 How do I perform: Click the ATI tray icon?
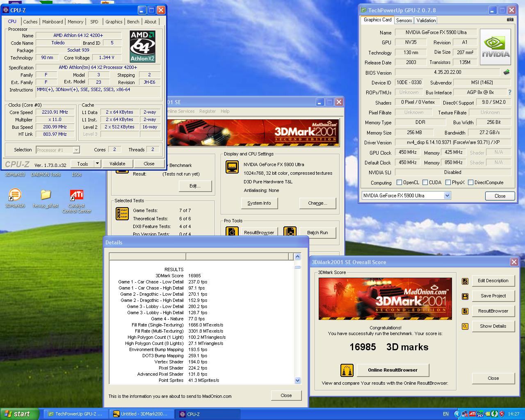coord(472,414)
